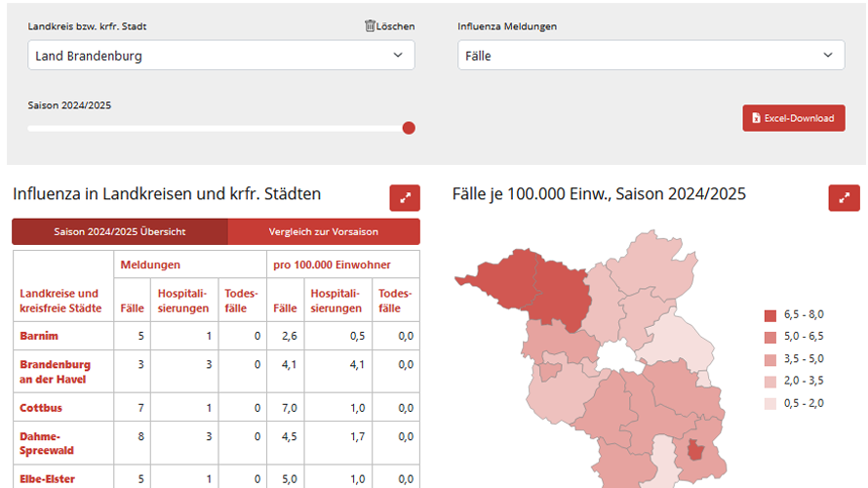Viewport: 868px width, 488px height.
Task: Select the Dahme-Spreewald row label
Action: click(x=47, y=443)
